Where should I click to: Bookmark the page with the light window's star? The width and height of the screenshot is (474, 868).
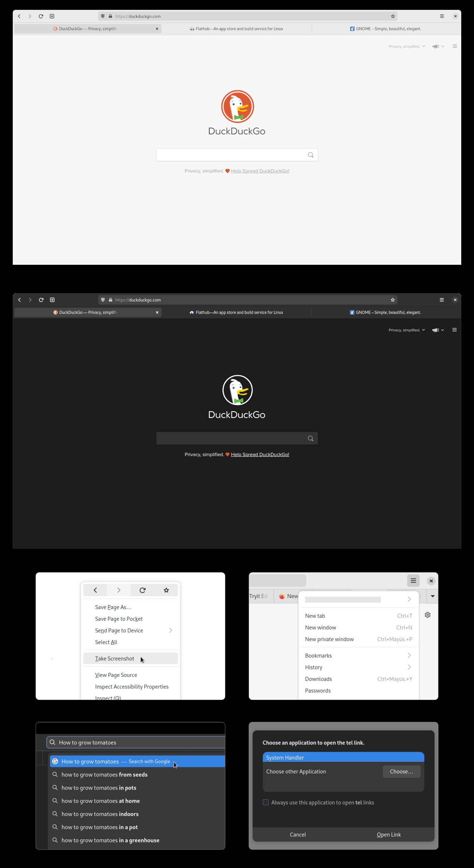(393, 16)
